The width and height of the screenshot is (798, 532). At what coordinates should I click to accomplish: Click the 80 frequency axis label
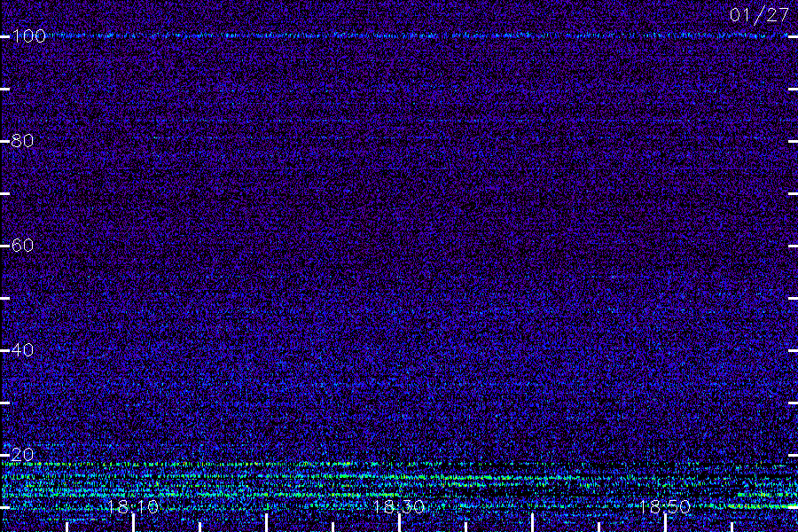tap(22, 141)
